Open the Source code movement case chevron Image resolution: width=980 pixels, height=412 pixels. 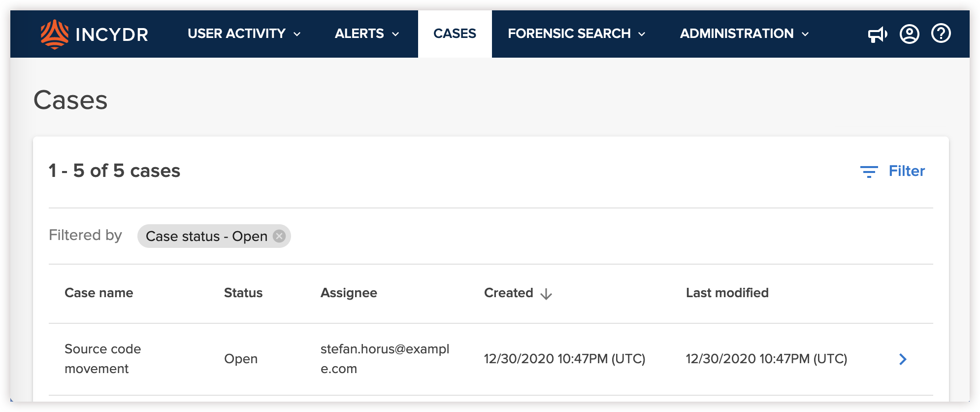pos(903,359)
